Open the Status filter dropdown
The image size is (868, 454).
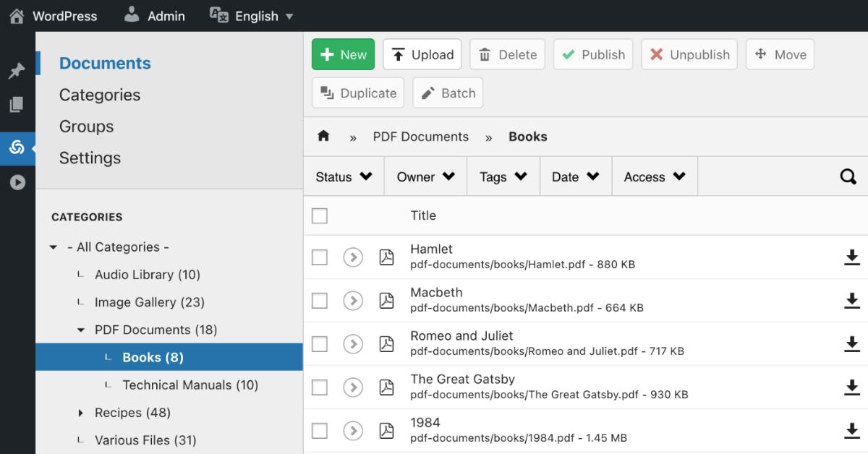click(344, 177)
